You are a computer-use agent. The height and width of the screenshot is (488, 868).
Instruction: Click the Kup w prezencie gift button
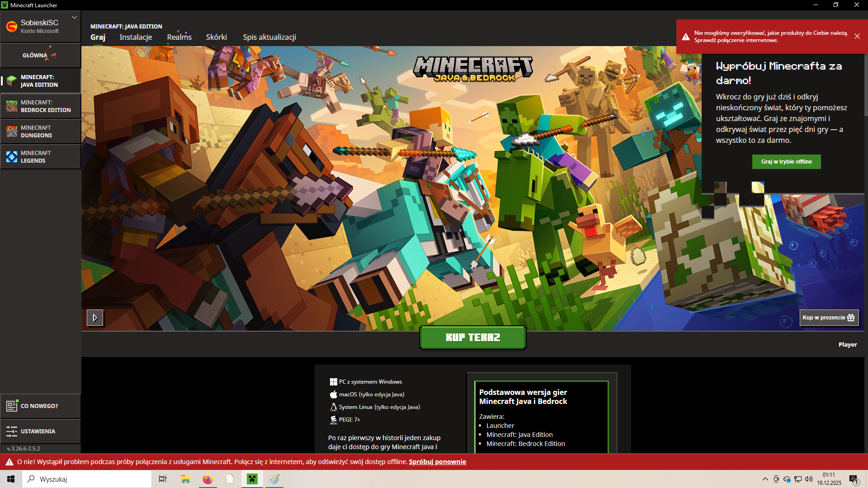tap(829, 318)
